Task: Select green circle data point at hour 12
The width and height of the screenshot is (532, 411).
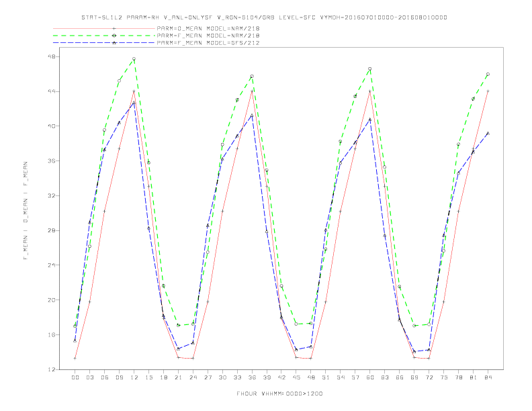Action: pyautogui.click(x=134, y=59)
